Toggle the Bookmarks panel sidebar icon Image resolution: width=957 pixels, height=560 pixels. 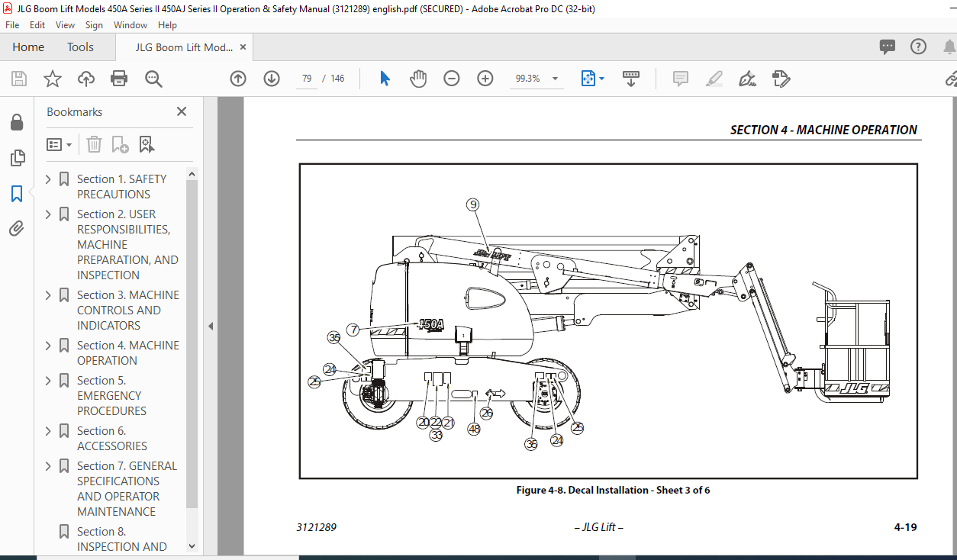click(16, 194)
